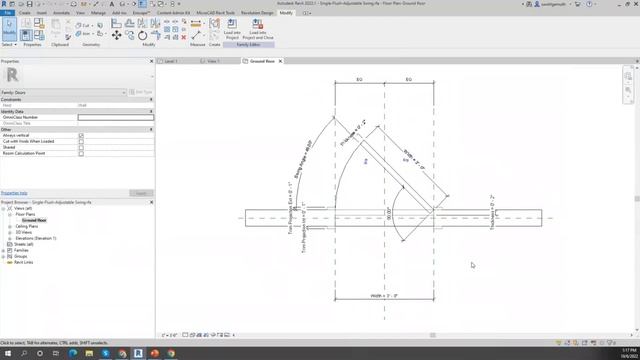Open taskbar search magnifier
The image size is (640, 360).
coord(24,353)
